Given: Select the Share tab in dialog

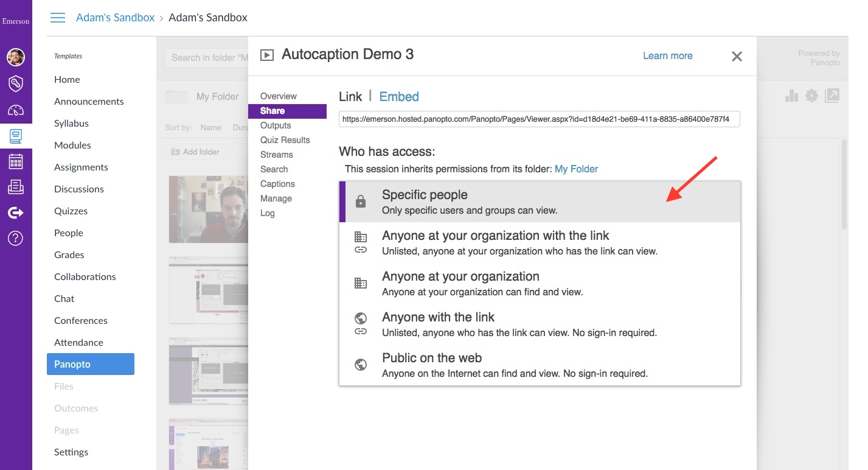Looking at the screenshot, I should pos(287,111).
